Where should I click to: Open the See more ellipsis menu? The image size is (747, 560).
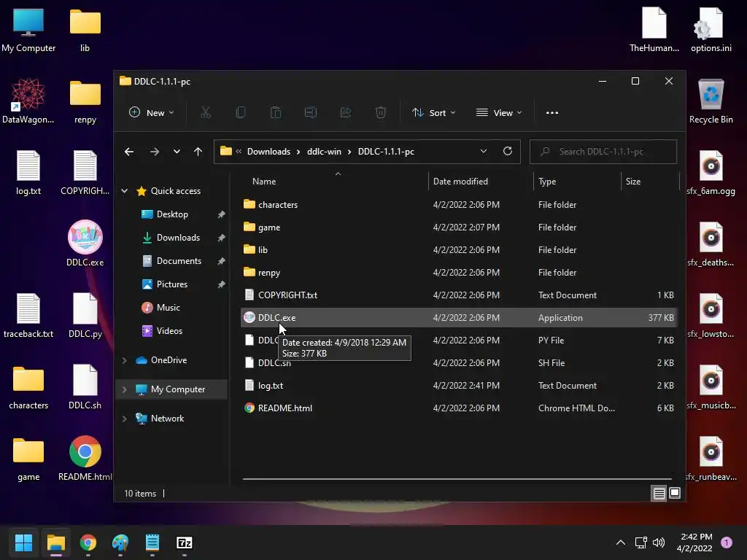(x=552, y=113)
